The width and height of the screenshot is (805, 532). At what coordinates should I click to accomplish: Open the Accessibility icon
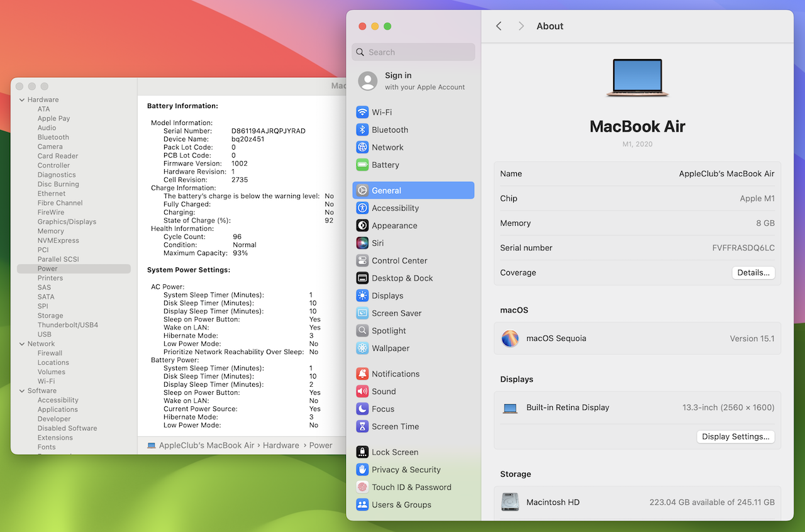pos(362,208)
